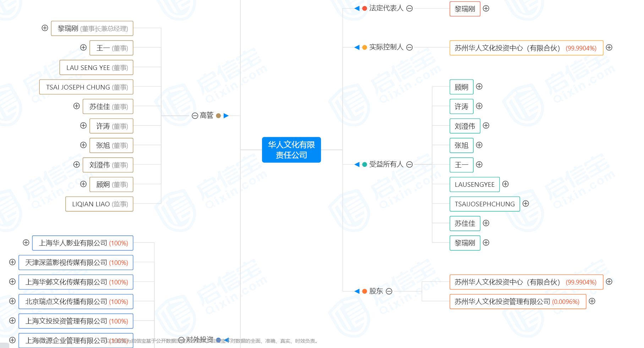Click the blue arrow beside 对外投资
This screenshot has width=644, height=348.
tap(226, 339)
